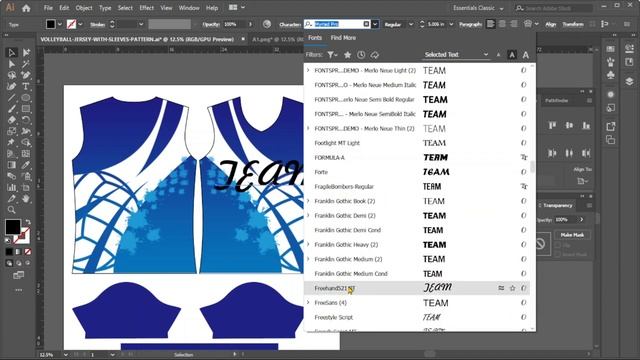Expand Franklin Gothic Medium (2) family
This screenshot has height=360, width=640.
tap(308, 259)
